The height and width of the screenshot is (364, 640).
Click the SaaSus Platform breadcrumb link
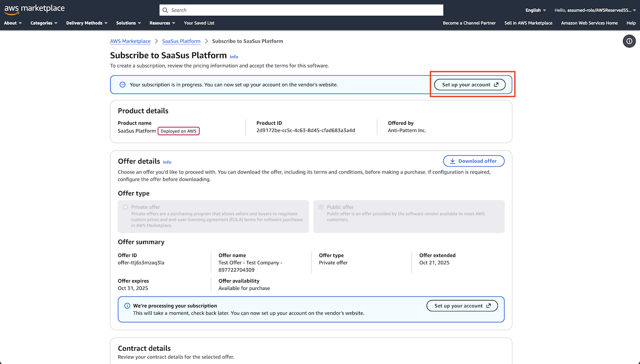point(181,41)
